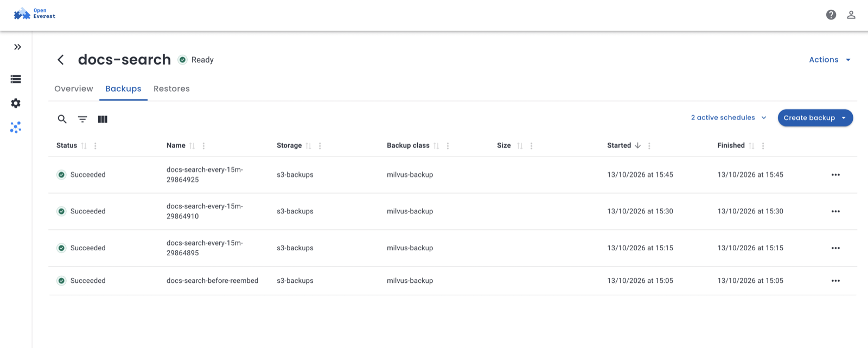
Task: Open Backup class column options menu
Action: click(448, 146)
